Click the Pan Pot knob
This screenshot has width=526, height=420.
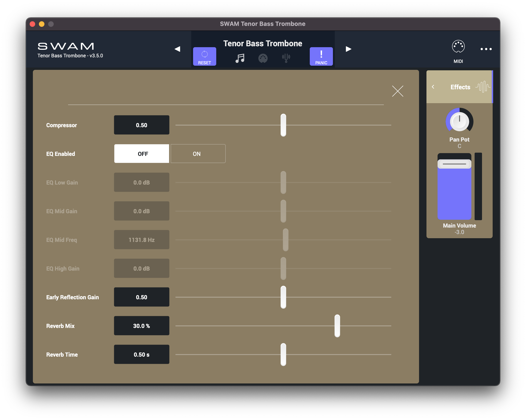(459, 121)
